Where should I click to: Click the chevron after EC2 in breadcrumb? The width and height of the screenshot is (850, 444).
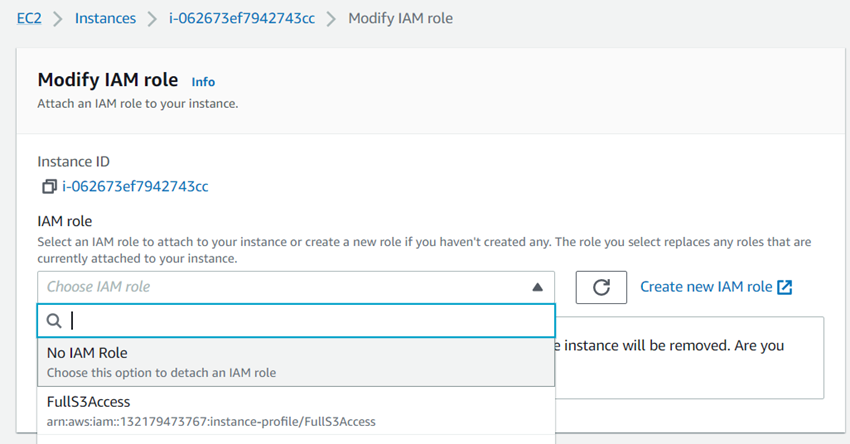pyautogui.click(x=57, y=19)
